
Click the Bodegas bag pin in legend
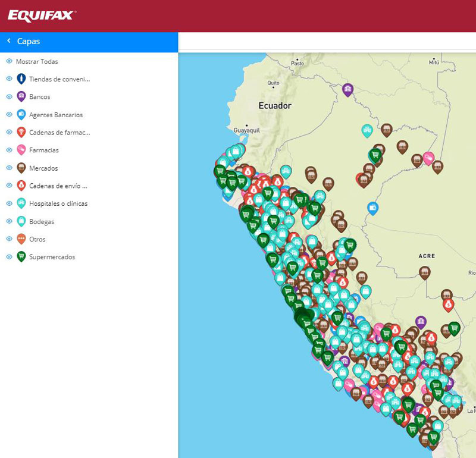(x=21, y=221)
